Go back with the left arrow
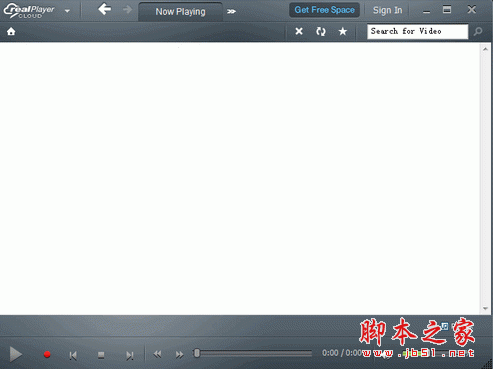Image resolution: width=493 pixels, height=369 pixels. tap(104, 9)
